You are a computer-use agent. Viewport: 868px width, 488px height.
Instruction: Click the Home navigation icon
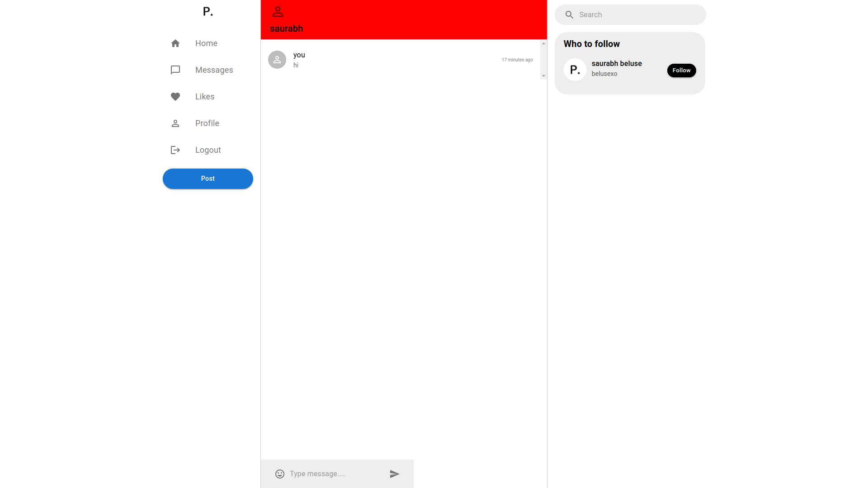click(x=175, y=43)
